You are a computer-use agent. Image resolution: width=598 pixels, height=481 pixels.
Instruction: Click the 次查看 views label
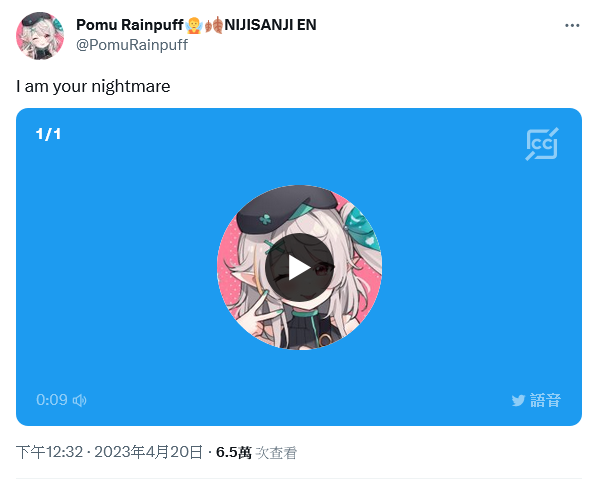pos(276,453)
